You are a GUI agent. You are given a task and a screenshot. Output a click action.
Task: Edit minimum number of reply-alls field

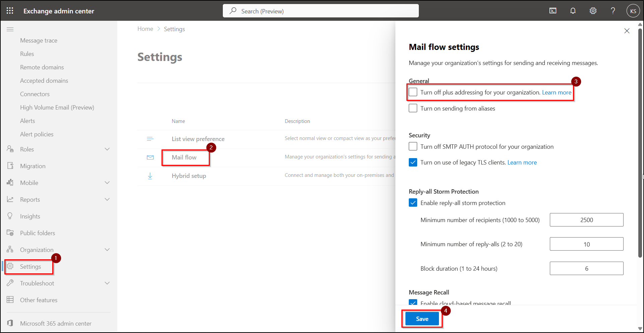point(586,244)
